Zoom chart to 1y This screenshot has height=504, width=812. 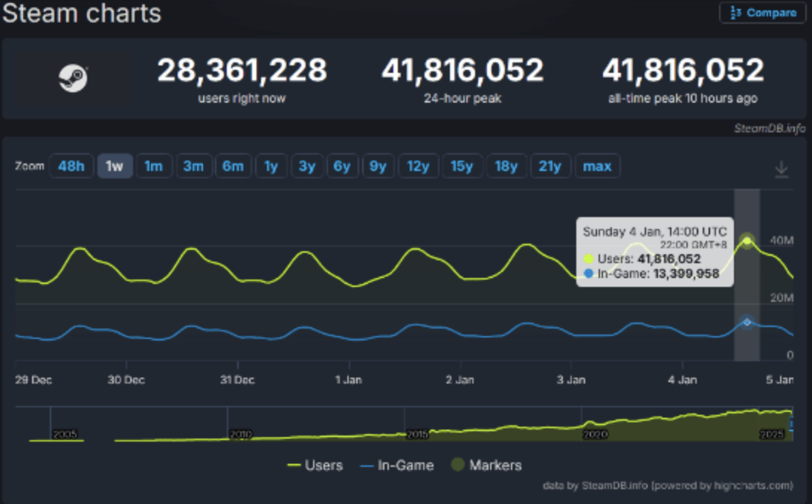coord(271,166)
